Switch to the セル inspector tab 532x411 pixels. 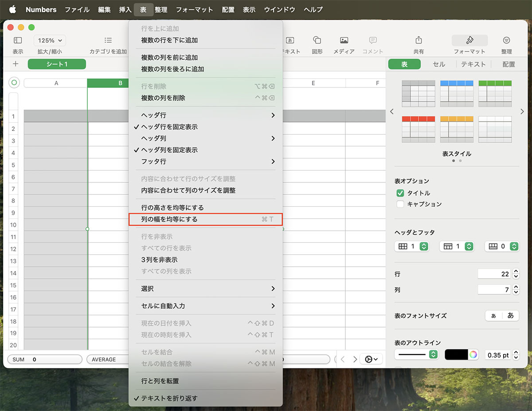click(439, 64)
